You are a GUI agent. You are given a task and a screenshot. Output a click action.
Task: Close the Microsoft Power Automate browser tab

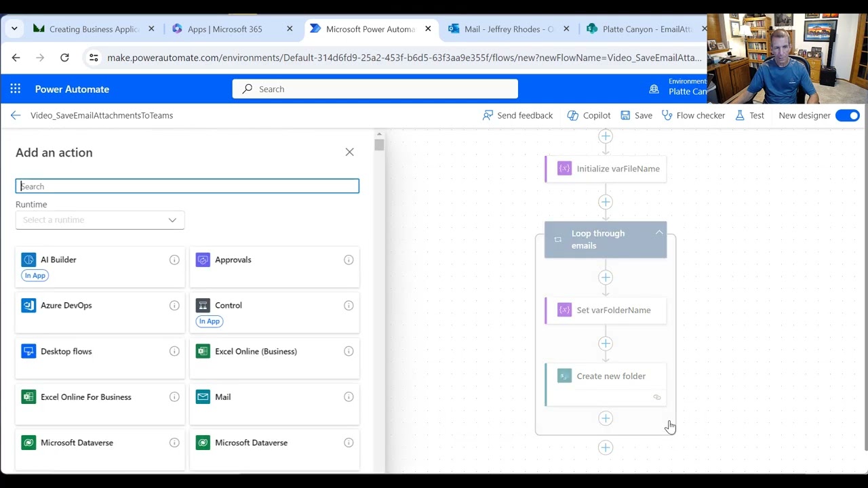(x=429, y=29)
